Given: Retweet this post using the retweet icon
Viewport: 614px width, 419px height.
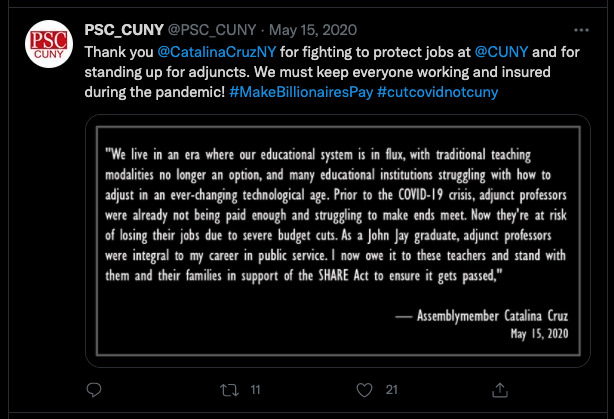Looking at the screenshot, I should [228, 388].
